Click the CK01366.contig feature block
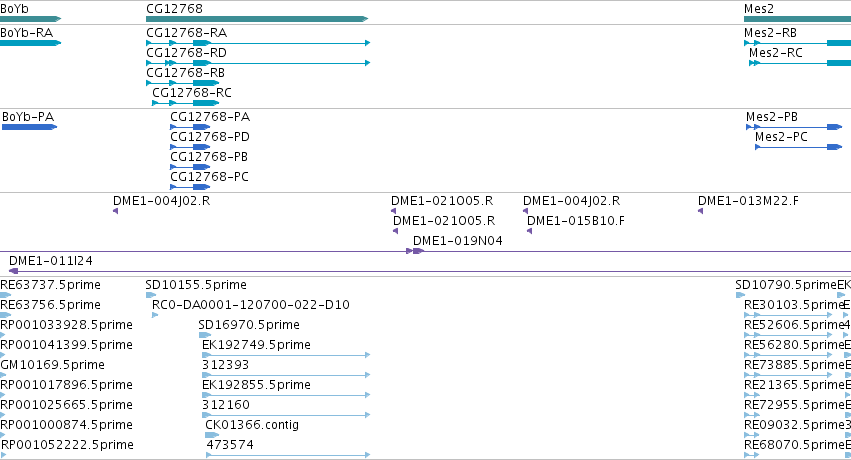The height and width of the screenshot is (460, 851). 212,435
